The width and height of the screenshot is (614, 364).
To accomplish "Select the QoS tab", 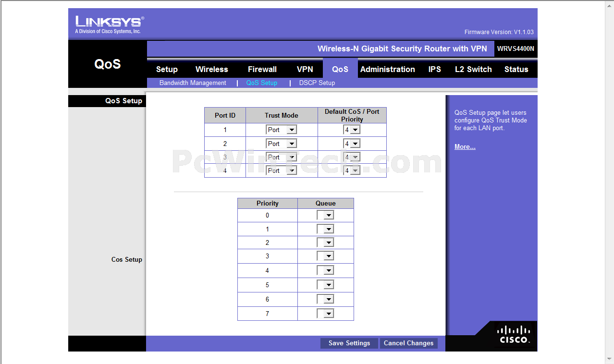I will click(340, 69).
